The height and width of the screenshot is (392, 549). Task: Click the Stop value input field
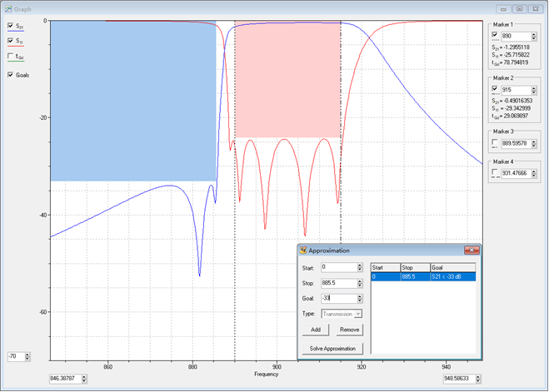click(337, 283)
